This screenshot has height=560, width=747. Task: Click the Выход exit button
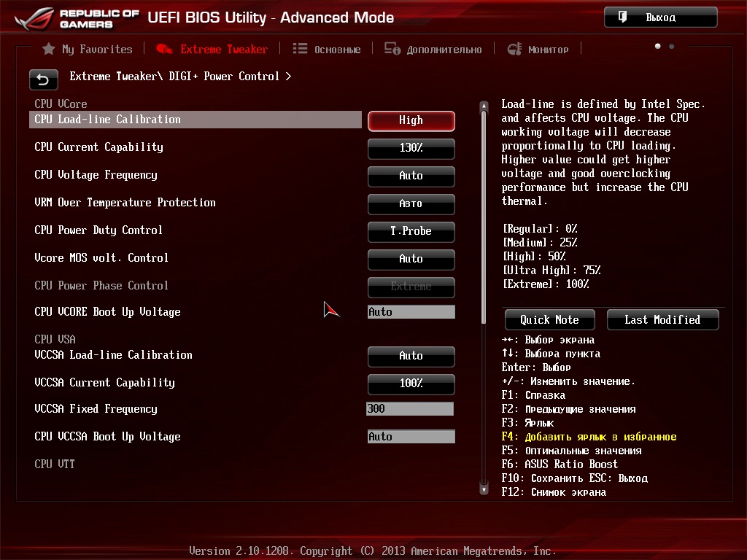pyautogui.click(x=661, y=17)
